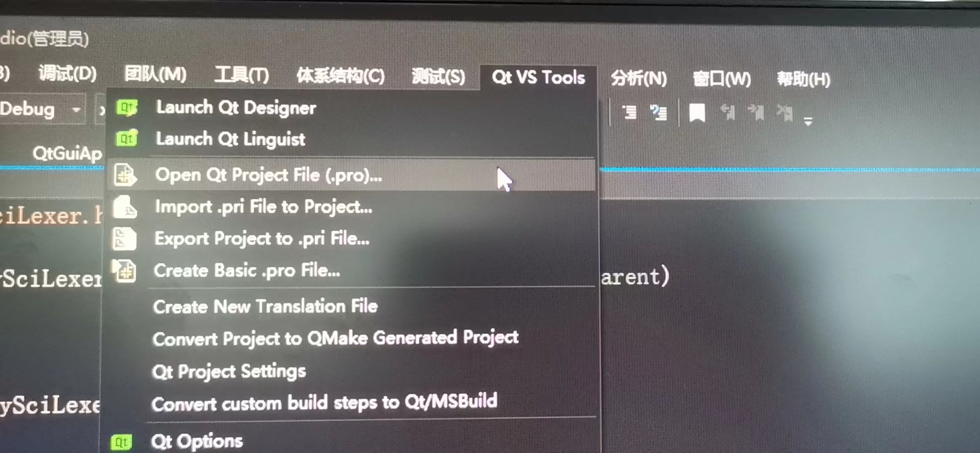The height and width of the screenshot is (453, 980).
Task: Expand the Debug configuration dropdown
Action: point(77,109)
